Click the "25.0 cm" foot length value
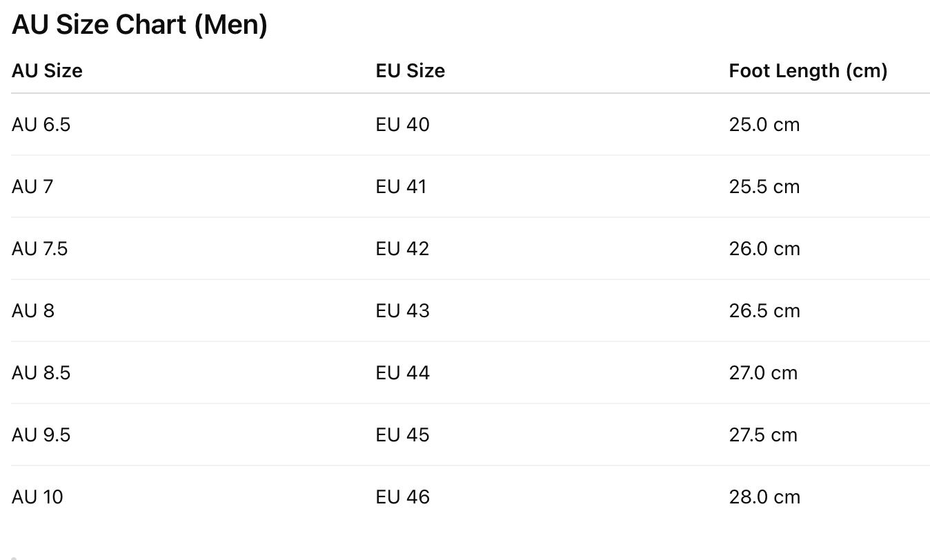 (764, 125)
